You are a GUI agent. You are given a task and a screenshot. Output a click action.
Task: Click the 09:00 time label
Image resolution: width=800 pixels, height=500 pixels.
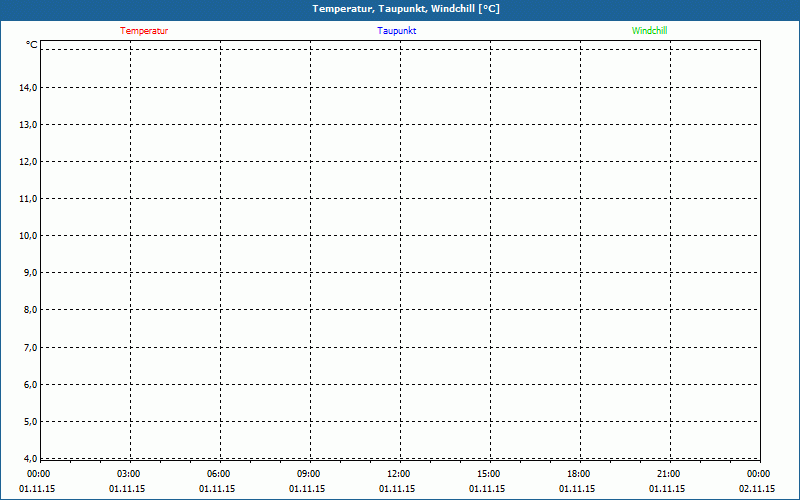pos(309,474)
